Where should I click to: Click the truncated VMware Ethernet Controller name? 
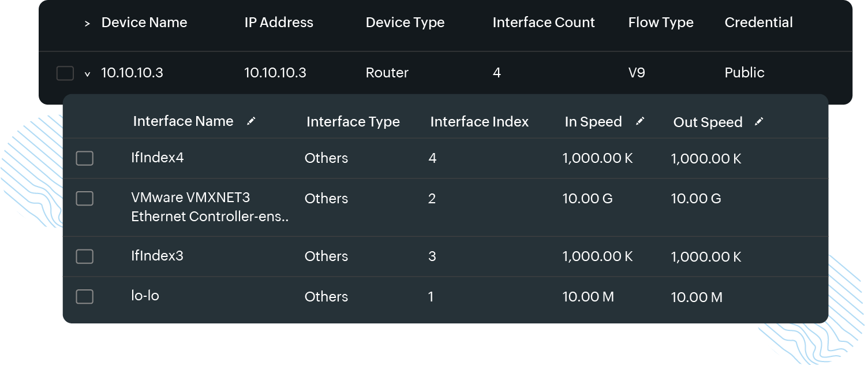(210, 207)
